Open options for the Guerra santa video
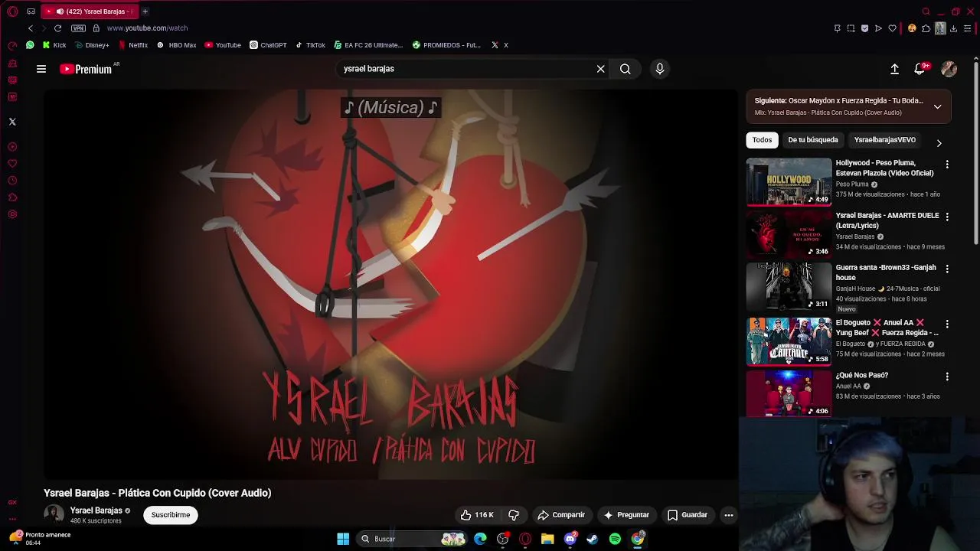 947,269
